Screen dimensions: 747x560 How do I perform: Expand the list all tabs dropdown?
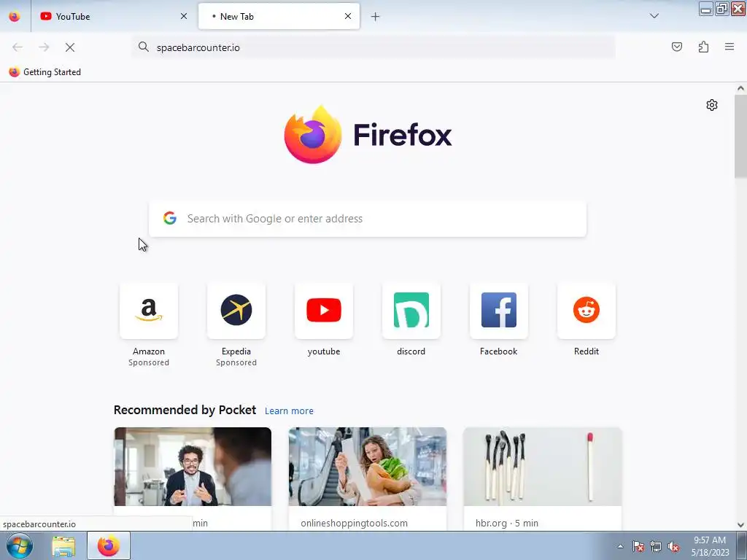[x=654, y=16]
